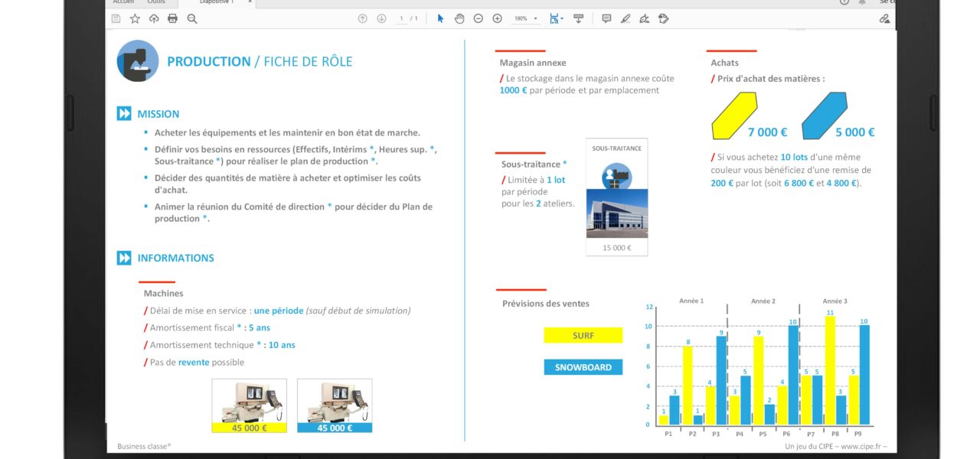Image resolution: width=980 pixels, height=459 pixels.
Task: Click the scrolling mode toolbar icon
Action: (579, 18)
